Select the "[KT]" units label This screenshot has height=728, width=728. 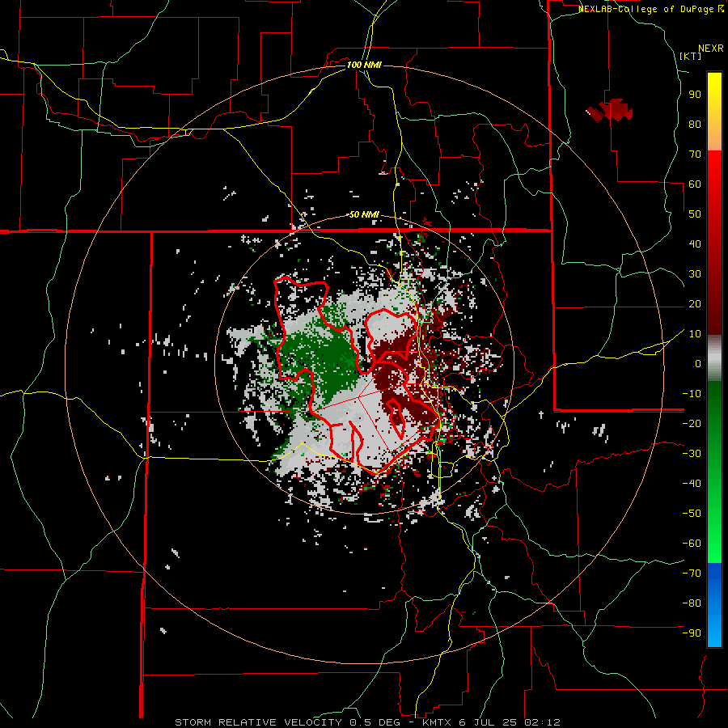point(690,56)
